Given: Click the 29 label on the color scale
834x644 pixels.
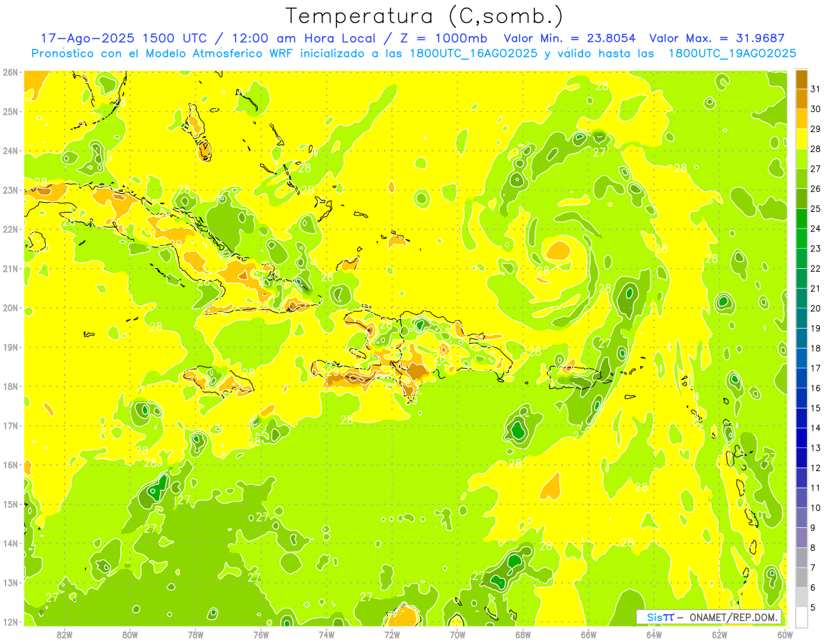Looking at the screenshot, I should (816, 129).
